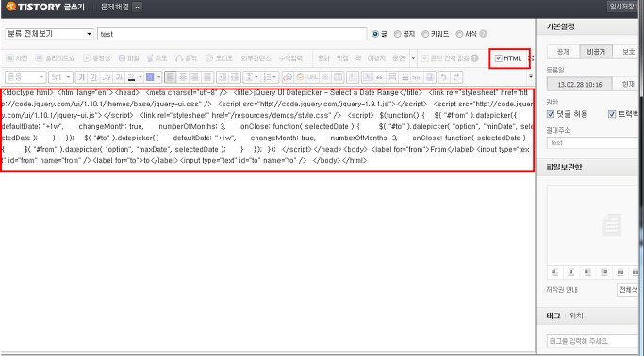Toggle the HTML editing mode checkbox
644x356 pixels.
pos(498,58)
